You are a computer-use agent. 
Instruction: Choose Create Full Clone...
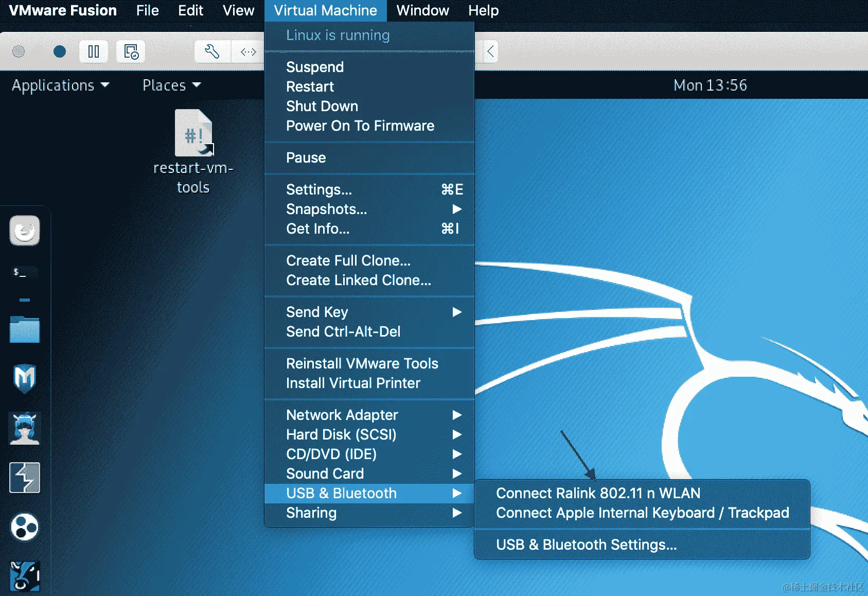coord(369,260)
